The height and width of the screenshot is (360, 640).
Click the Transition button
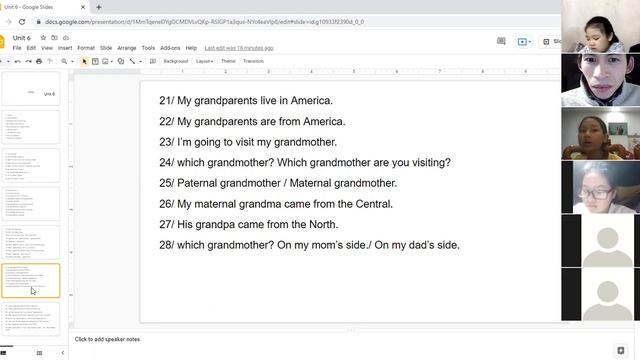253,61
